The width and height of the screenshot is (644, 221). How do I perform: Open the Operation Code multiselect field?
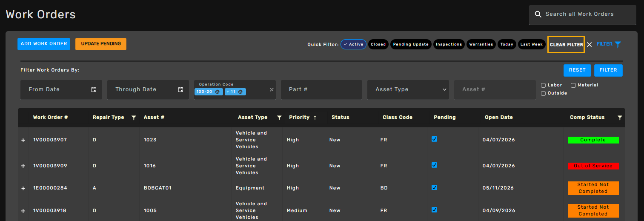point(235,90)
